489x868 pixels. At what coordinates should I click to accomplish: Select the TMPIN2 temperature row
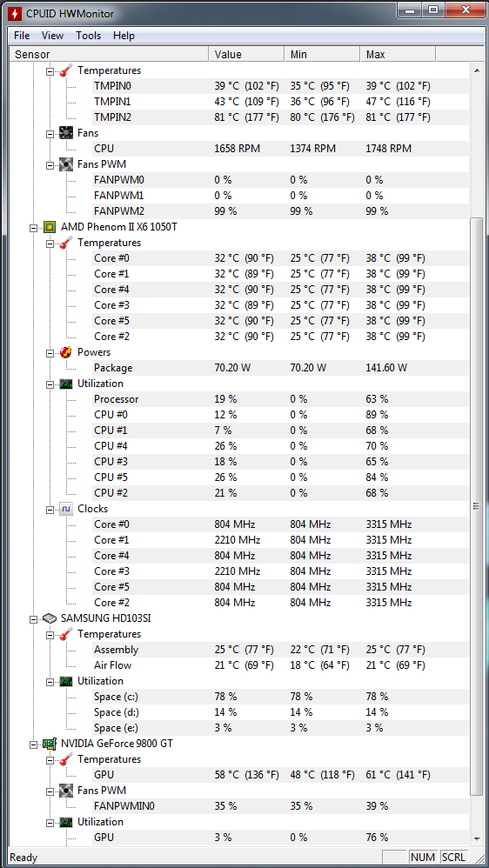[x=280, y=117]
